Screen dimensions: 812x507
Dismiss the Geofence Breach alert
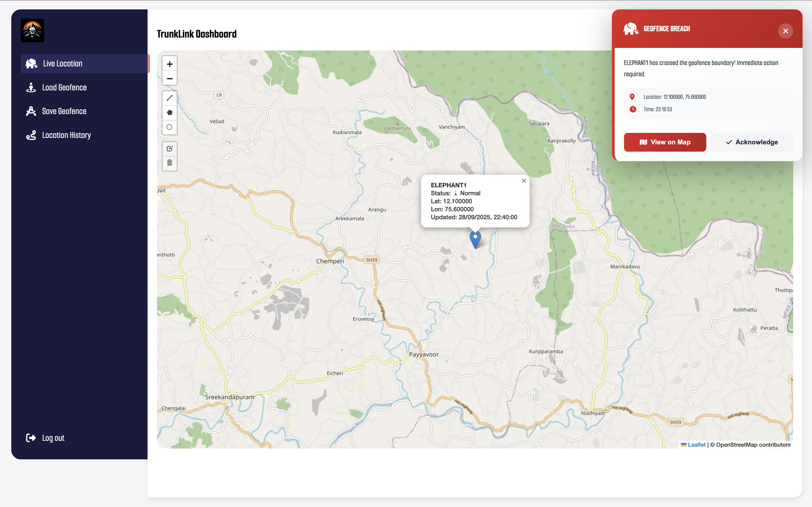tap(785, 31)
